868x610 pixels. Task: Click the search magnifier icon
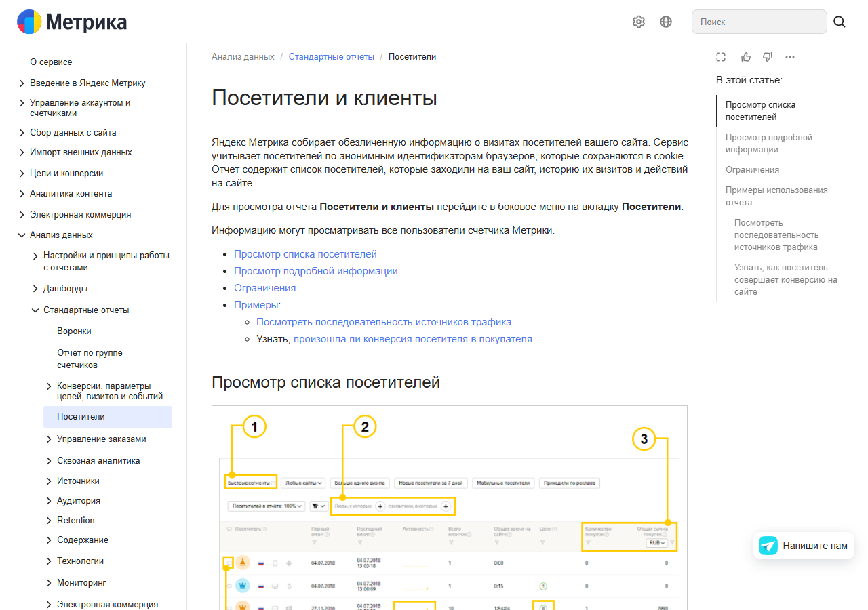click(840, 22)
